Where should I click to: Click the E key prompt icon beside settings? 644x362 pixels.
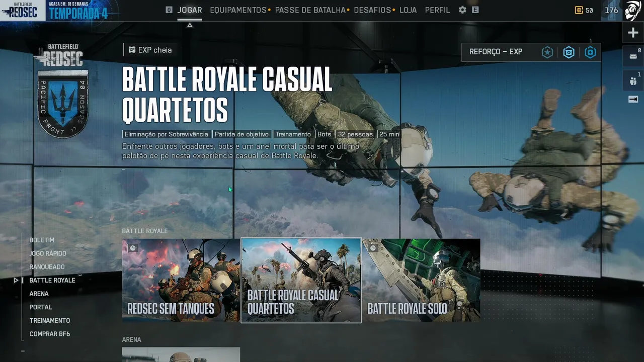click(475, 10)
